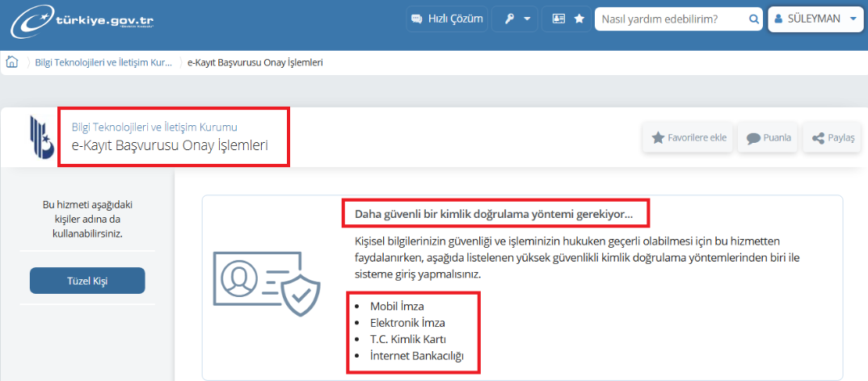
Task: Expand the key icon login methods dropdown
Action: 514,19
